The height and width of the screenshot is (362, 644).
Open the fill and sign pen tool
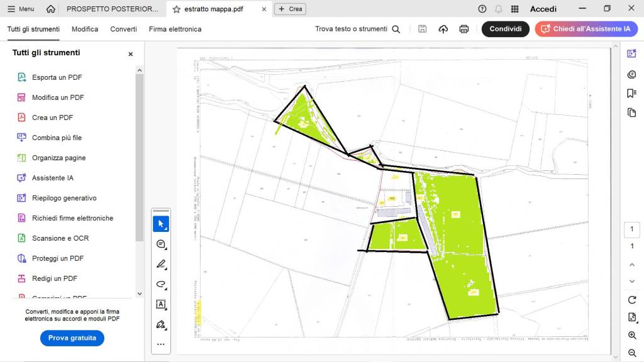161,324
